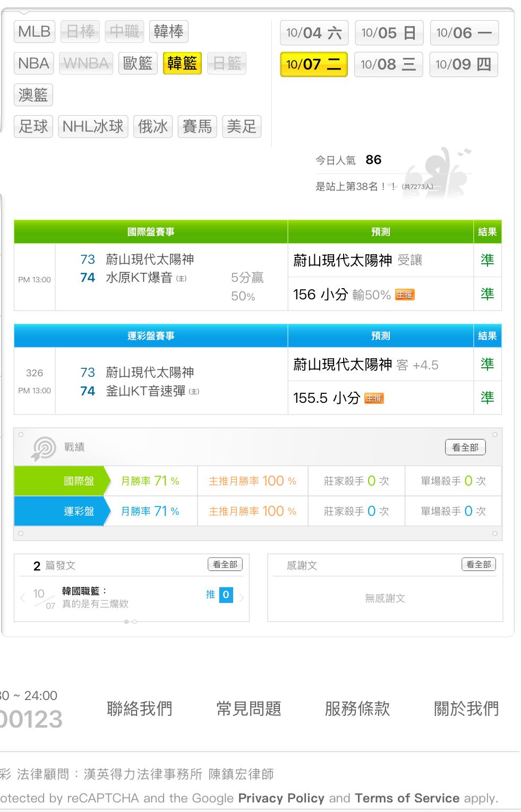Open the 澳籃 league tab
This screenshot has width=521, height=812.
tap(33, 95)
